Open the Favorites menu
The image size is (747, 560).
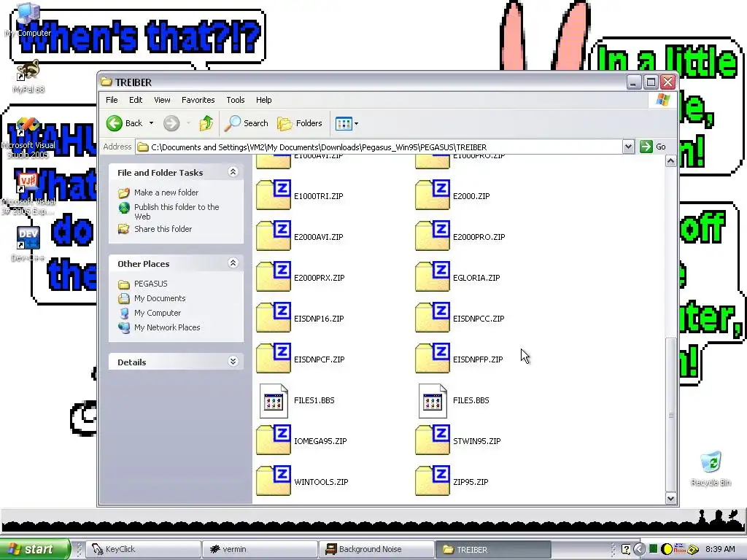tap(198, 100)
